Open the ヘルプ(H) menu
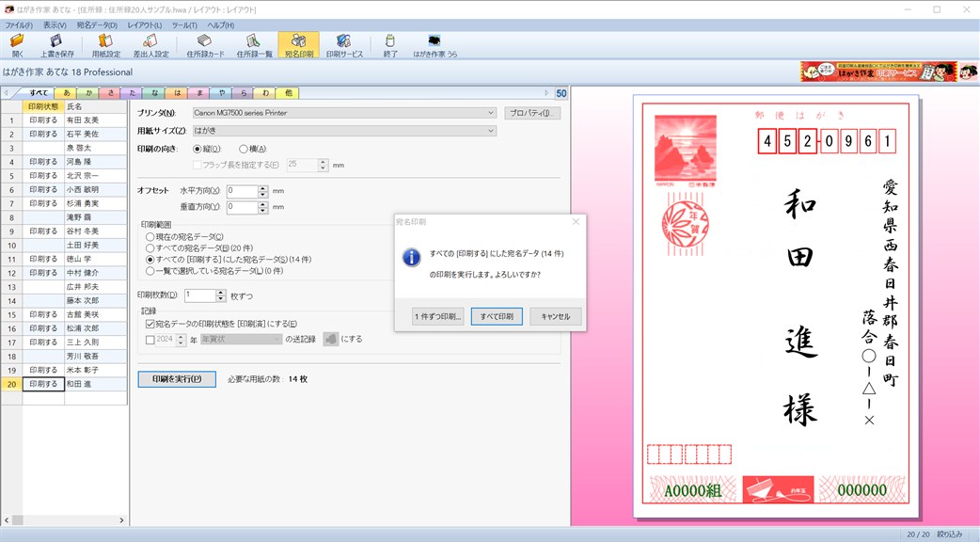Screen dimensions: 980x542 221,25
